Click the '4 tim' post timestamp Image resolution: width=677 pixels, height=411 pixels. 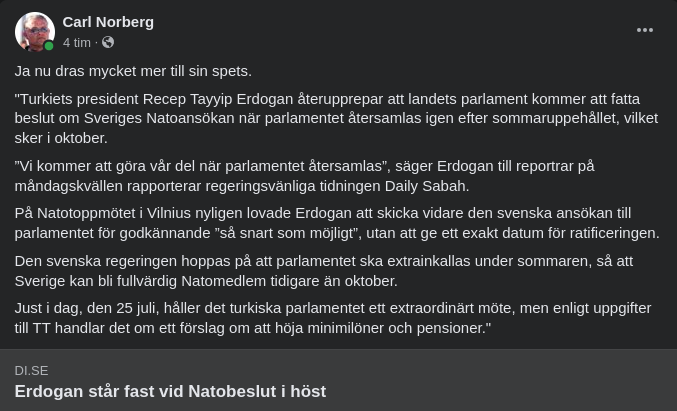(76, 42)
